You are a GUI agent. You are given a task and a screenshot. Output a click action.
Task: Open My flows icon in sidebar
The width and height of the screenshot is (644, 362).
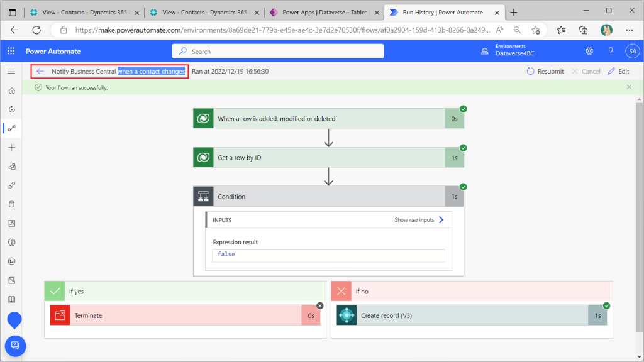(11, 128)
